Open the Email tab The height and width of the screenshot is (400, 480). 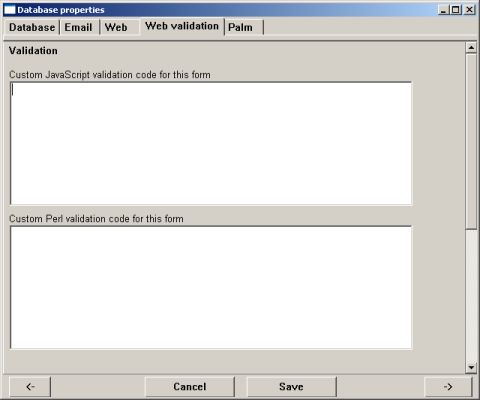pyautogui.click(x=79, y=27)
